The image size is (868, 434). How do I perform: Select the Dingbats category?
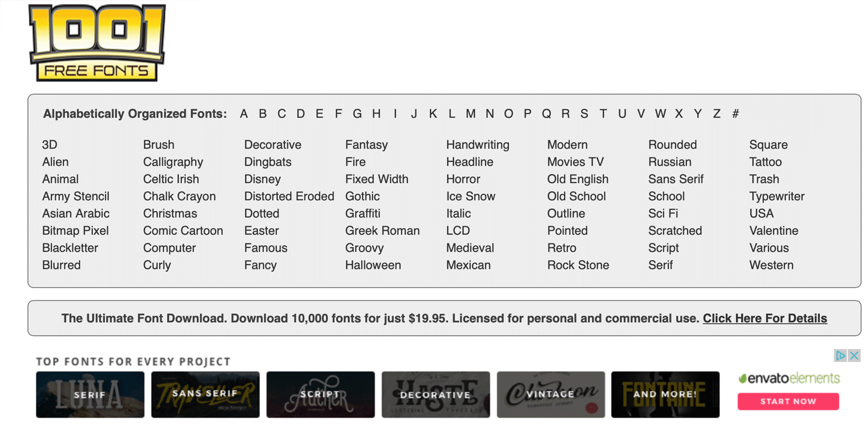tap(267, 162)
